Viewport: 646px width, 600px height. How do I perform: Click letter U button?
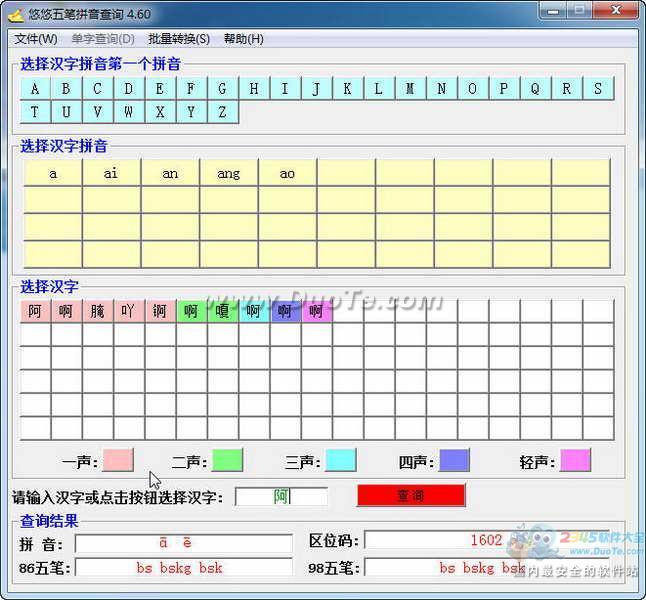pos(66,112)
